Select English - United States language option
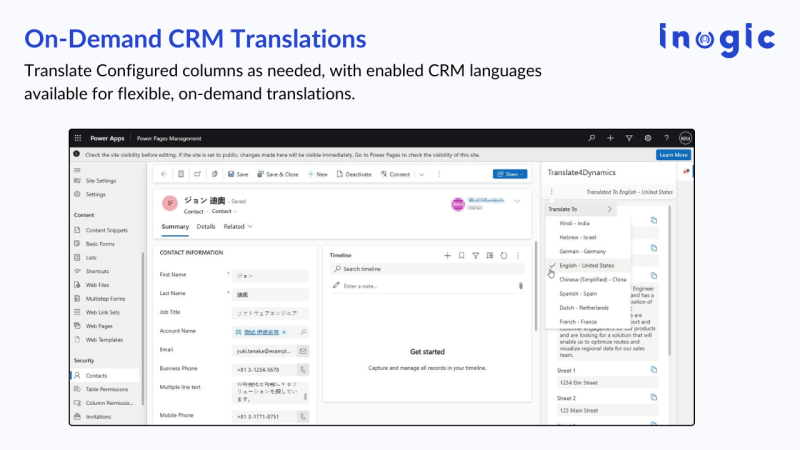800x450 pixels. [588, 265]
